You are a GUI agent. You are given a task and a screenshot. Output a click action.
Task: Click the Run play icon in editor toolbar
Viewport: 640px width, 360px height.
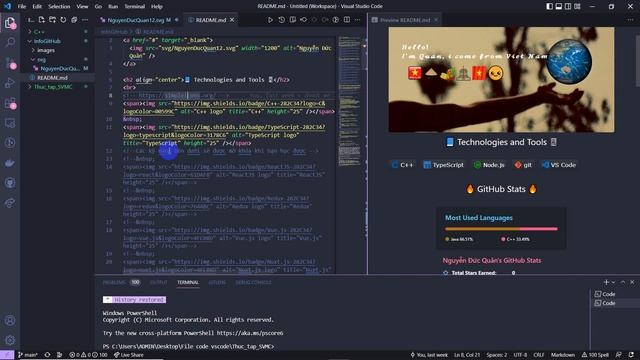[x=270, y=20]
